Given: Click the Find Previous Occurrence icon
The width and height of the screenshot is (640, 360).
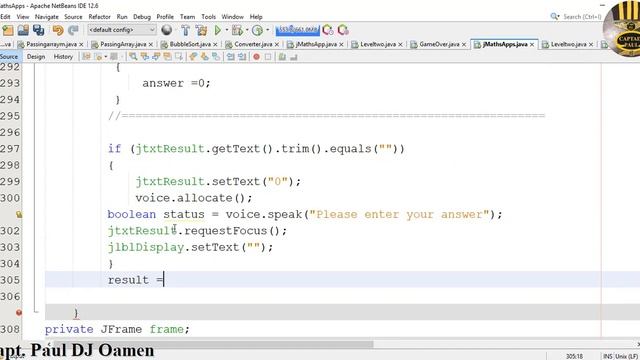Looking at the screenshot, I should 144,57.
